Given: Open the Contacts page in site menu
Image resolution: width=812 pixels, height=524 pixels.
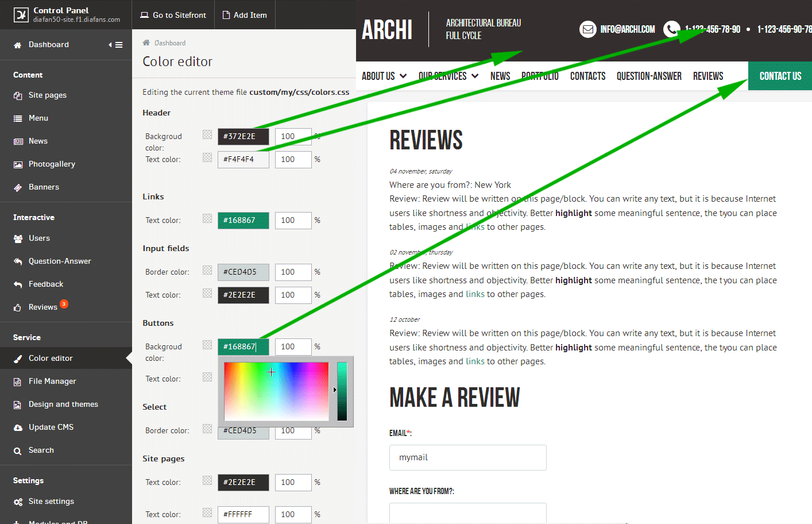Looking at the screenshot, I should tap(587, 76).
